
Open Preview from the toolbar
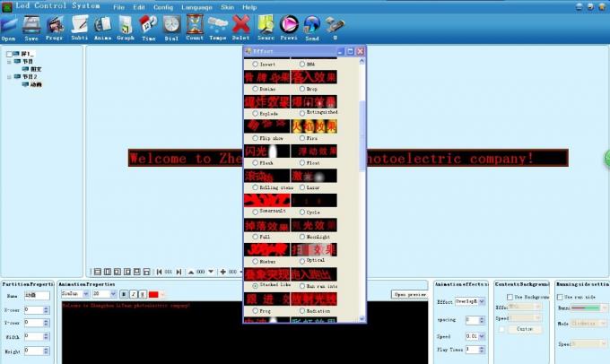tap(289, 26)
